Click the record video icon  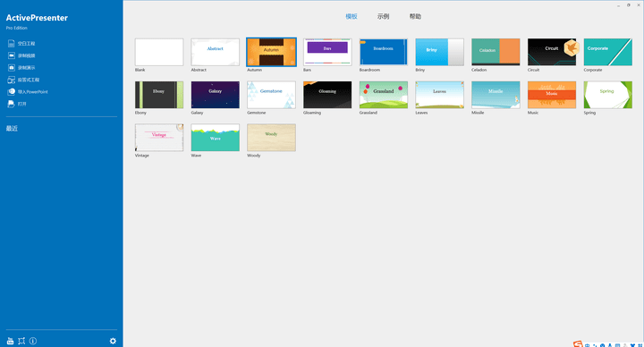click(x=11, y=55)
